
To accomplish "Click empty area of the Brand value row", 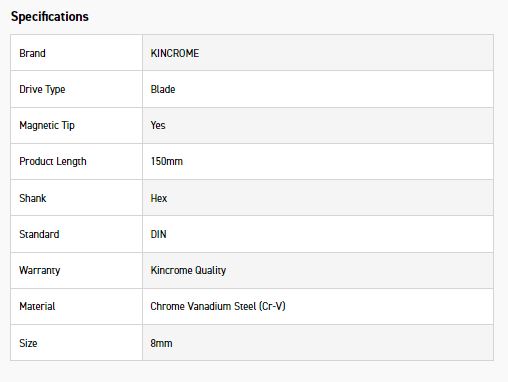I will pyautogui.click(x=347, y=53).
